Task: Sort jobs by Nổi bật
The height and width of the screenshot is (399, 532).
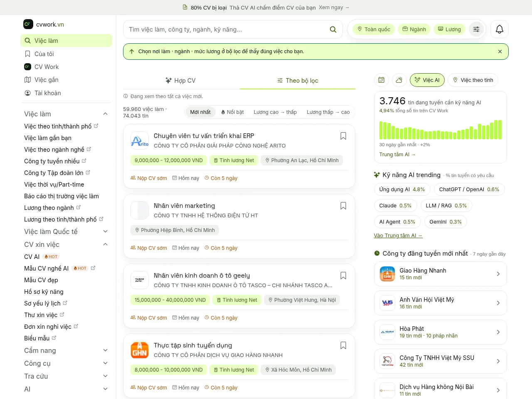Action: (x=232, y=112)
